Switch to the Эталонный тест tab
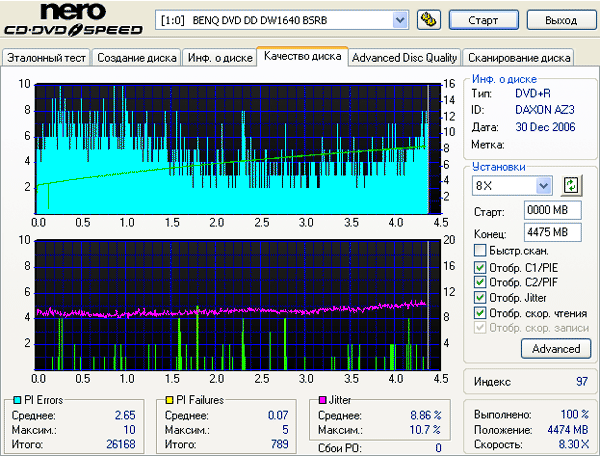Viewport: 600px width, 456px height. (46, 57)
